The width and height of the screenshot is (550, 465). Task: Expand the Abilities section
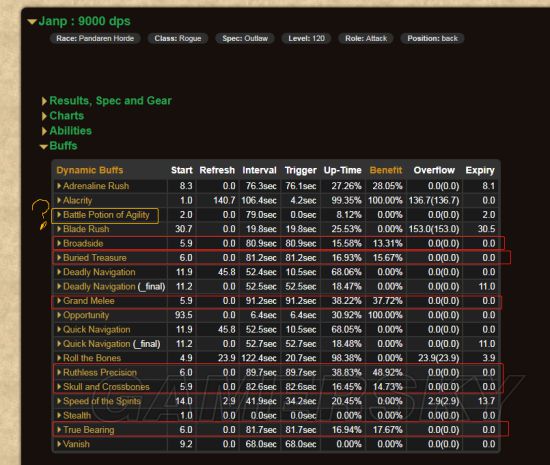pos(44,131)
